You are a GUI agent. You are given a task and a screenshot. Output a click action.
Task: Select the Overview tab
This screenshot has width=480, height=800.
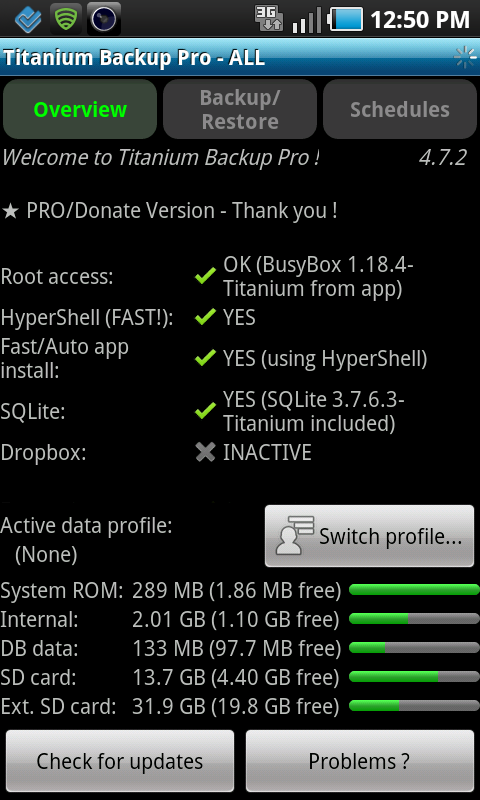tap(80, 109)
